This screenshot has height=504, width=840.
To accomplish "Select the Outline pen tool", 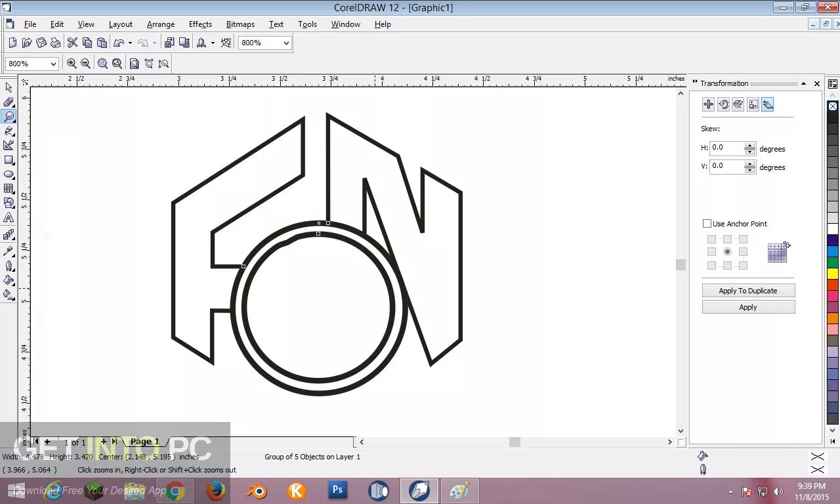I will coord(9,266).
